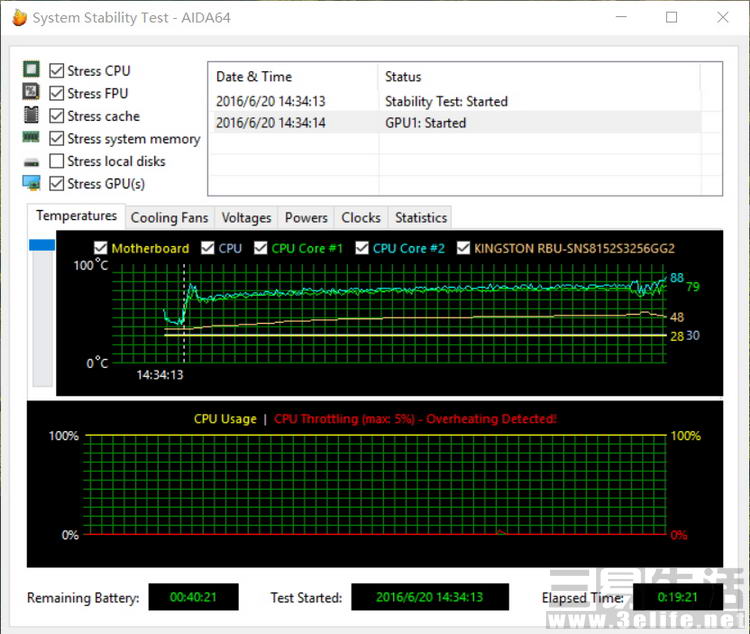Click the 48 temperature reading on the graph
Screen dimensions: 750x634
(x=677, y=317)
